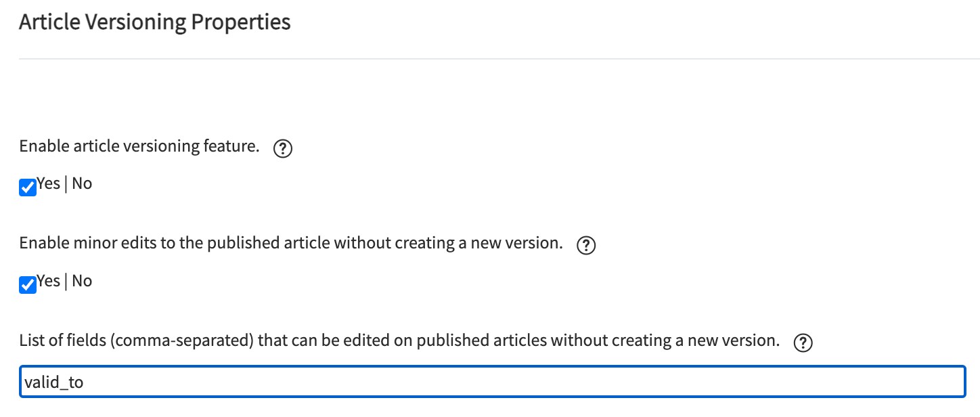The height and width of the screenshot is (417, 980).
Task: Toggle the first blue Yes checkbox
Action: [28, 188]
